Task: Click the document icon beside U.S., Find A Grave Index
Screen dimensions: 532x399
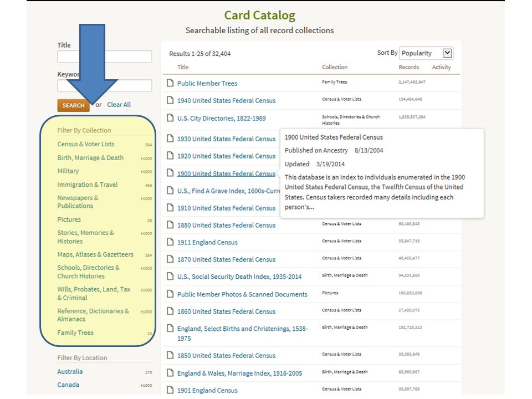Action: pos(170,190)
